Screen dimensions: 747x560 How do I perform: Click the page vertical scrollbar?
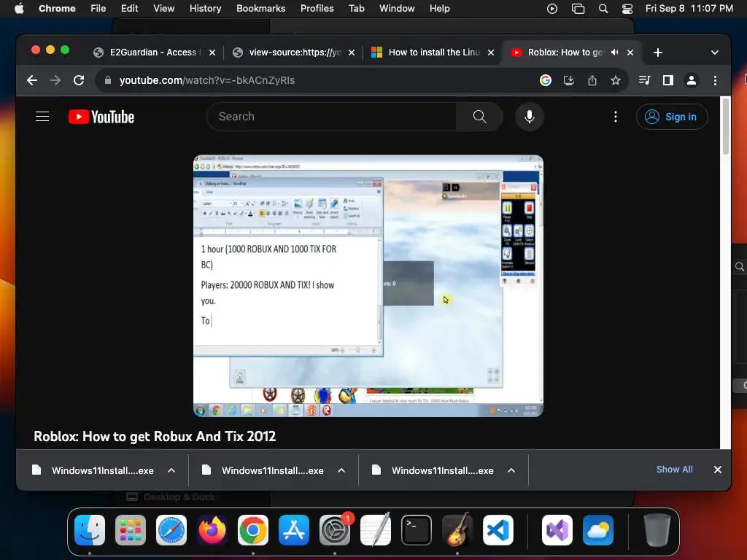[726, 126]
